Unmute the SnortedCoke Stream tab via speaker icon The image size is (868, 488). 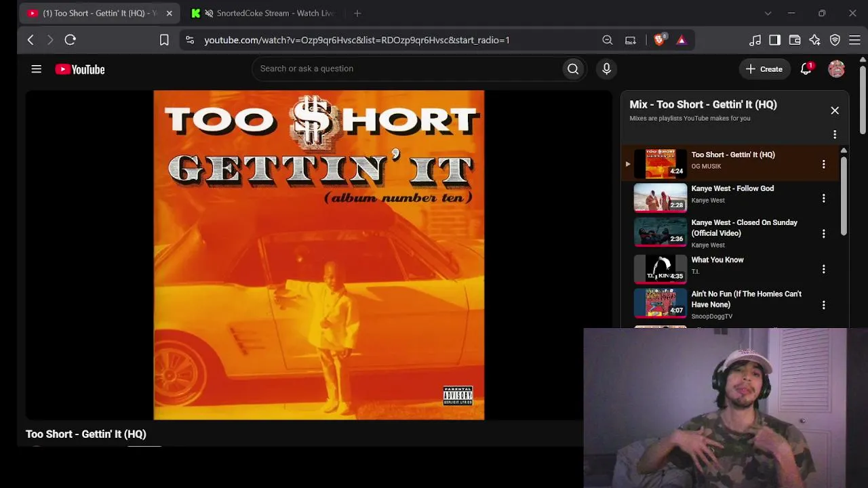[x=209, y=13]
